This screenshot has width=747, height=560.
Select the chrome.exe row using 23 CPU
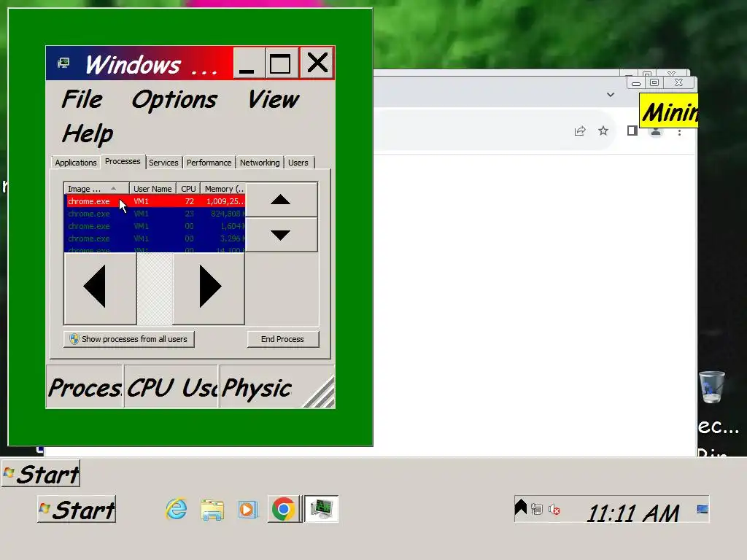(x=155, y=214)
